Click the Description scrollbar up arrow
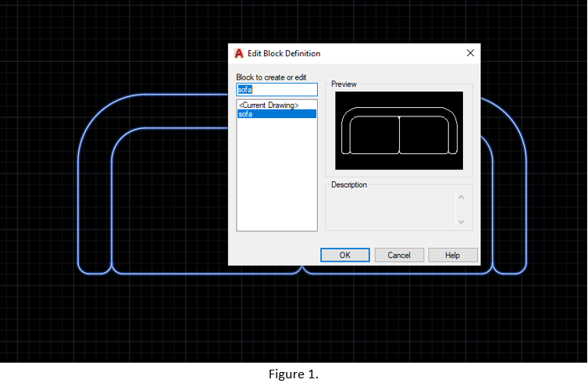This screenshot has height=383, width=588. 461,197
